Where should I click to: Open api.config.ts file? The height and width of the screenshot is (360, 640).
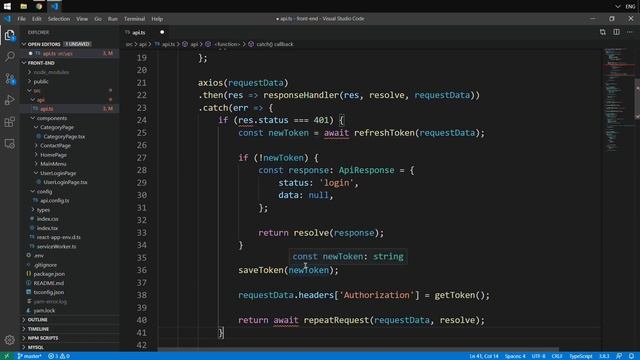54,201
